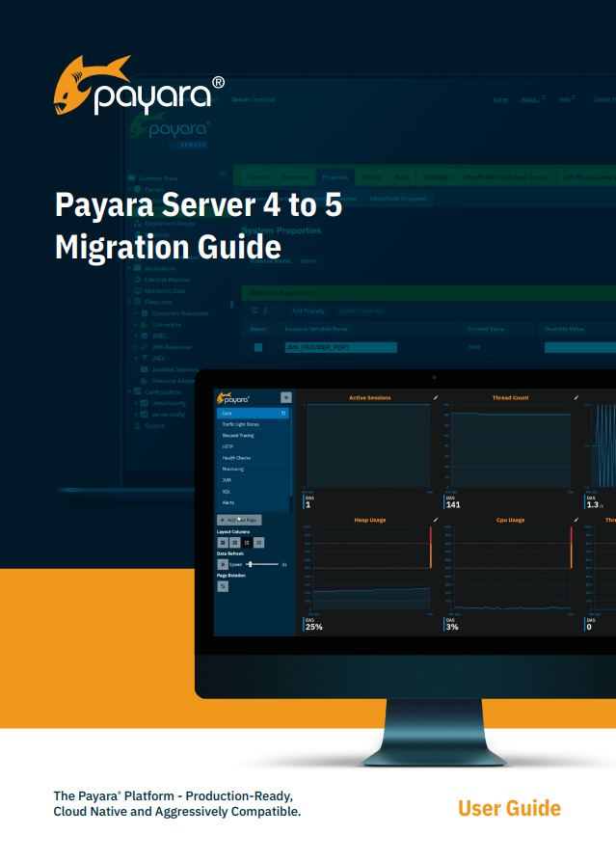Click the pencil icon on the Thread Count widget
This screenshot has height=862, width=616.
[576, 397]
